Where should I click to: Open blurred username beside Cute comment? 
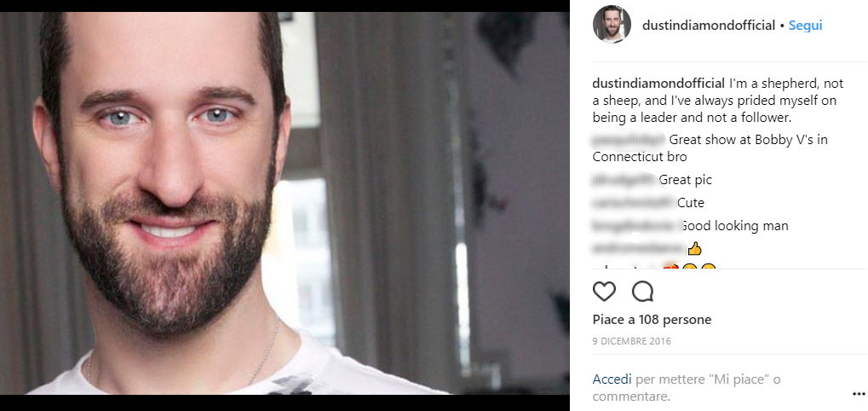point(633,203)
